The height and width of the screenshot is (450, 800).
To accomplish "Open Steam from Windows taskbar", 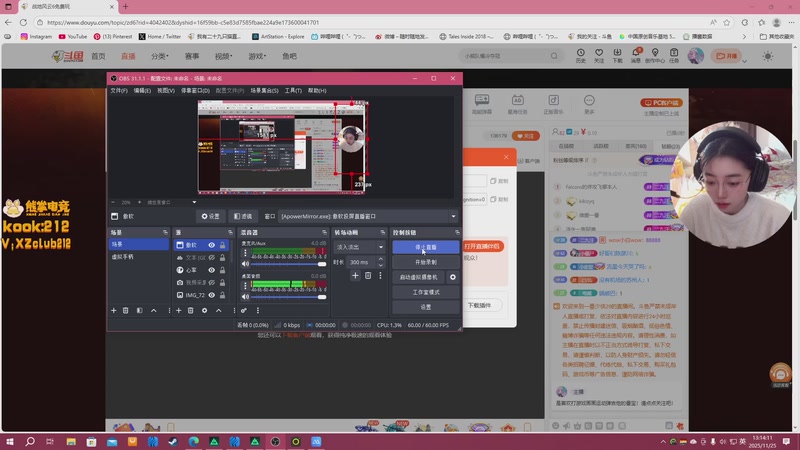I will (x=173, y=441).
